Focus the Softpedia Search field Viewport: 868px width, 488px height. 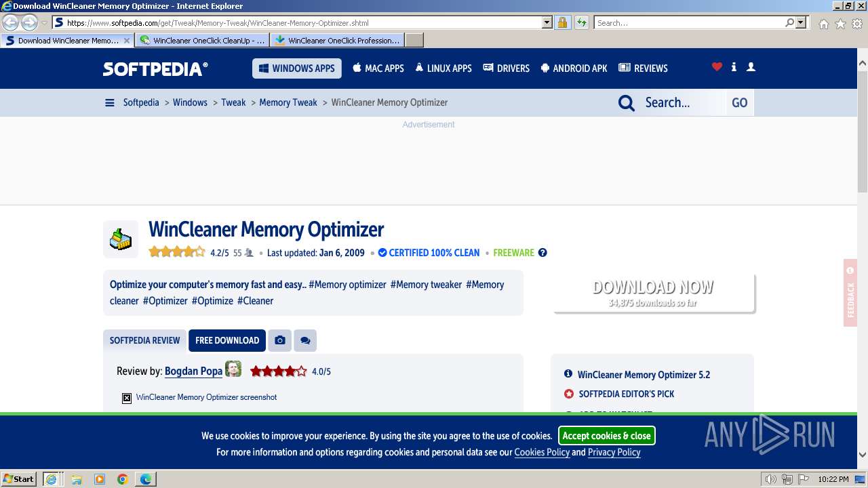682,103
